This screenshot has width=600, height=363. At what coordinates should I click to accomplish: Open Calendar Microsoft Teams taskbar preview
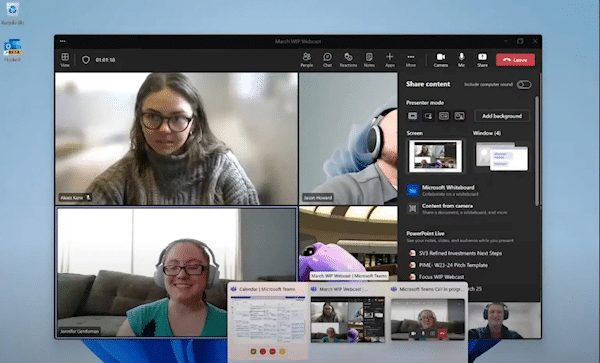[x=267, y=321]
